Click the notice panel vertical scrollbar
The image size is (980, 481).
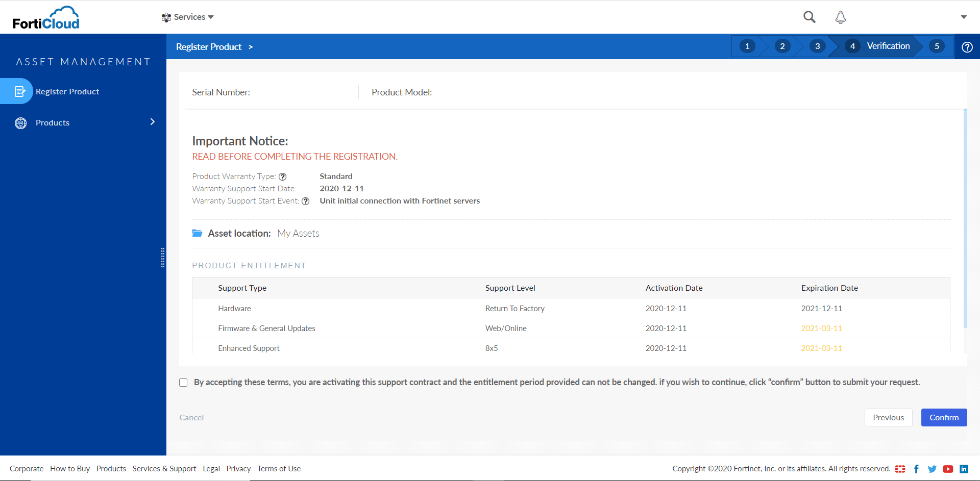tap(965, 218)
